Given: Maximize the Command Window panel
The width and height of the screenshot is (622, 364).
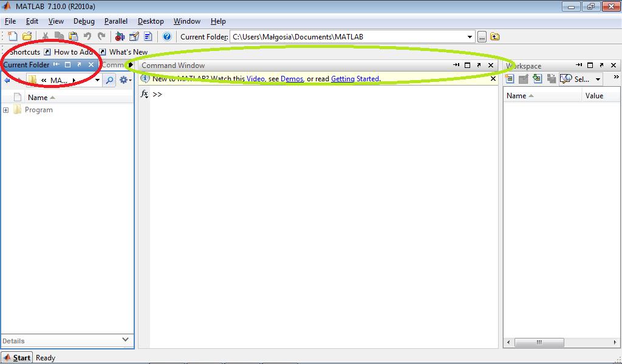Looking at the screenshot, I should 467,66.
